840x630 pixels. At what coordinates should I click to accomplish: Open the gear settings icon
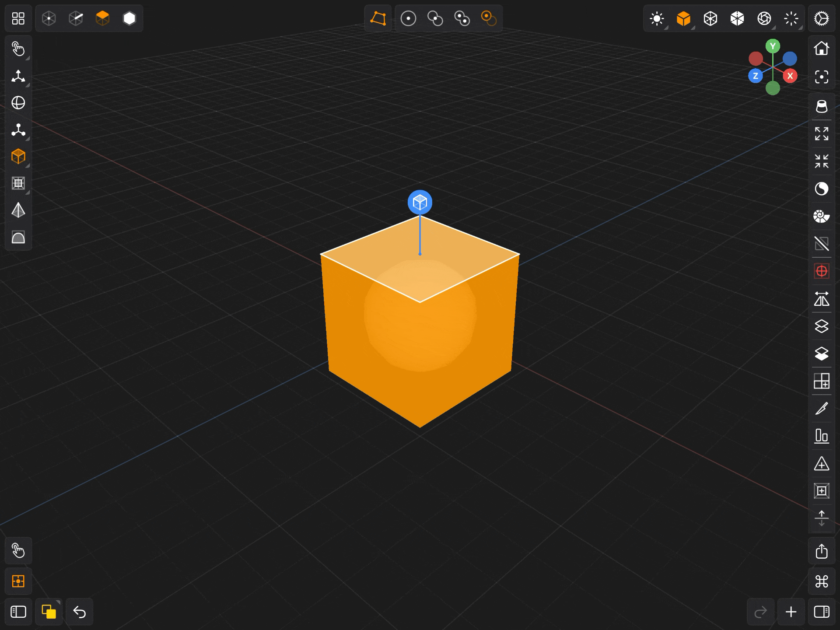(x=822, y=18)
